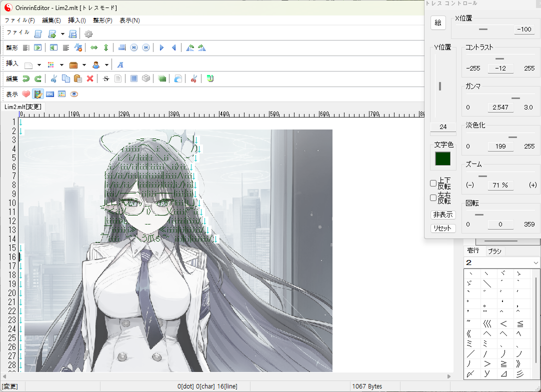Click the コントラスト contrast slider
This screenshot has height=392, width=541.
[500, 58]
